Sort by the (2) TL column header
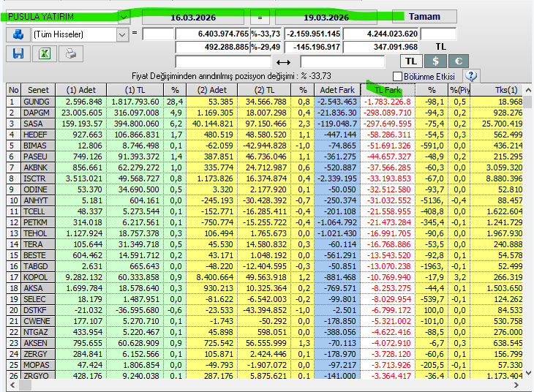This screenshot has width=534, height=392. [264, 90]
